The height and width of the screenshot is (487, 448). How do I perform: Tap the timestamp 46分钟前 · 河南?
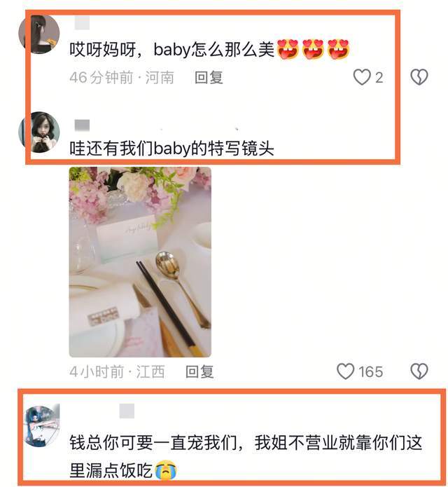[x=122, y=77]
